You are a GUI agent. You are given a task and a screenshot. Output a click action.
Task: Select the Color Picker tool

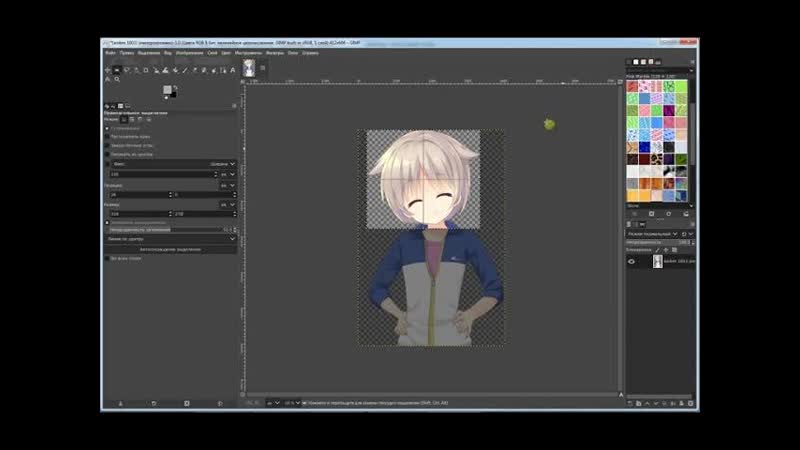click(107, 79)
